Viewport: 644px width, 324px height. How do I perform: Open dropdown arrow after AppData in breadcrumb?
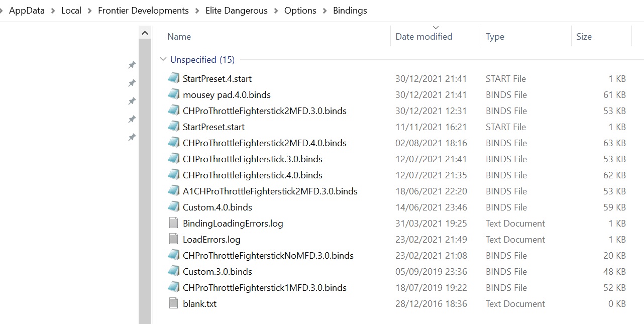tap(53, 11)
